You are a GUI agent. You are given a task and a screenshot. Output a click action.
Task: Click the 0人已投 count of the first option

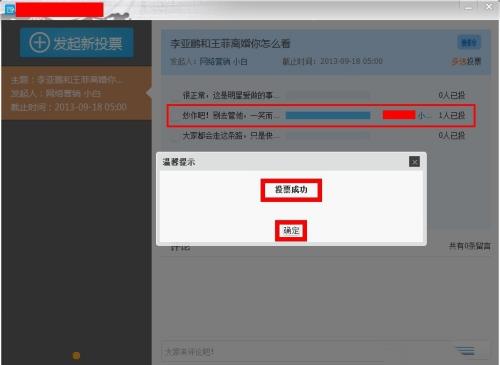pyautogui.click(x=452, y=95)
